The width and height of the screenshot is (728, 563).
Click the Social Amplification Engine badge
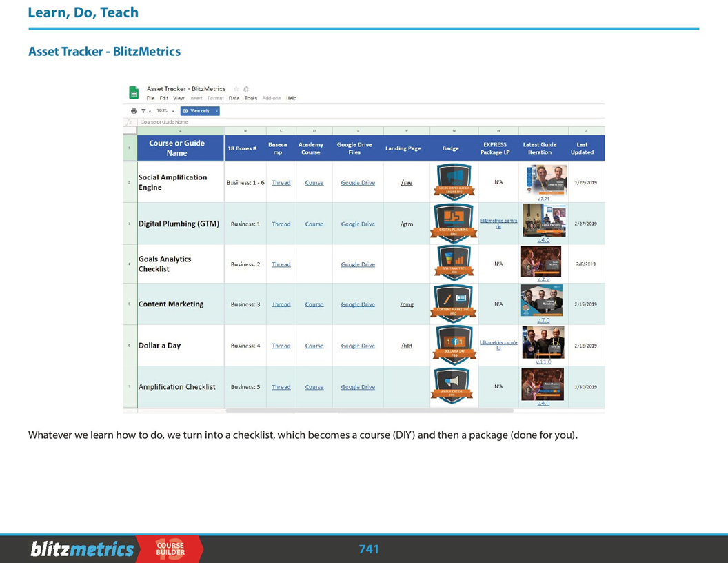(454, 182)
